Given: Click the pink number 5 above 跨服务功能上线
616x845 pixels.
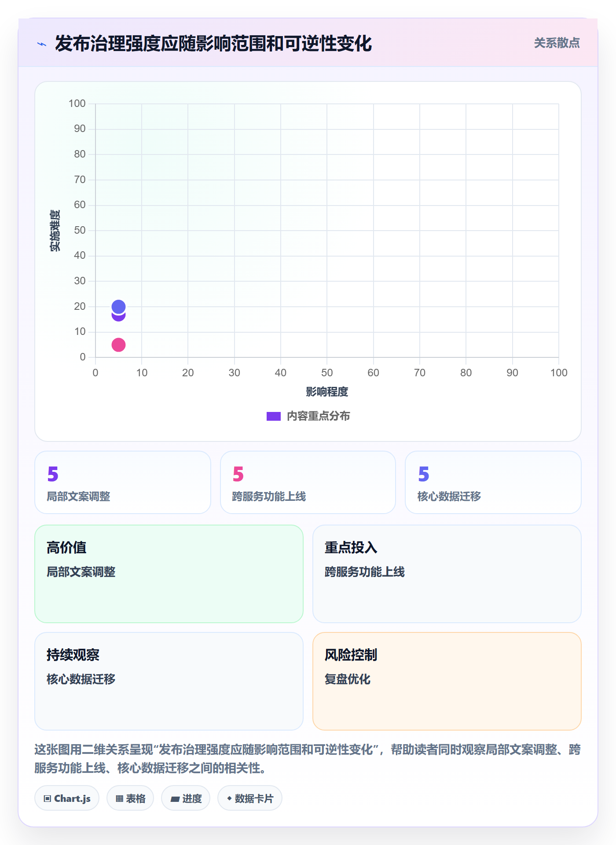Looking at the screenshot, I should (x=238, y=474).
